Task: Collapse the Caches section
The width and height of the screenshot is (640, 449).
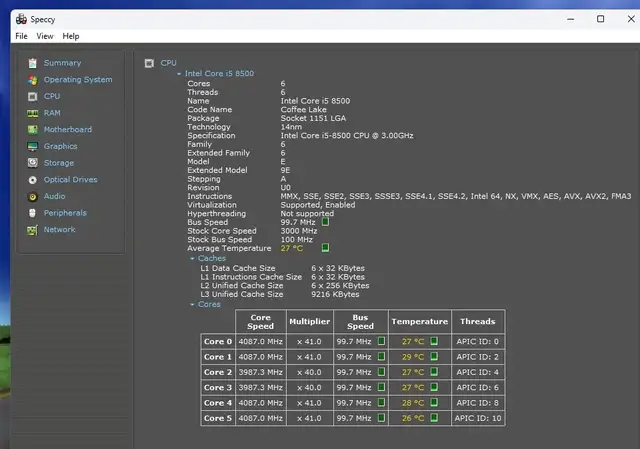Action: [x=192, y=258]
